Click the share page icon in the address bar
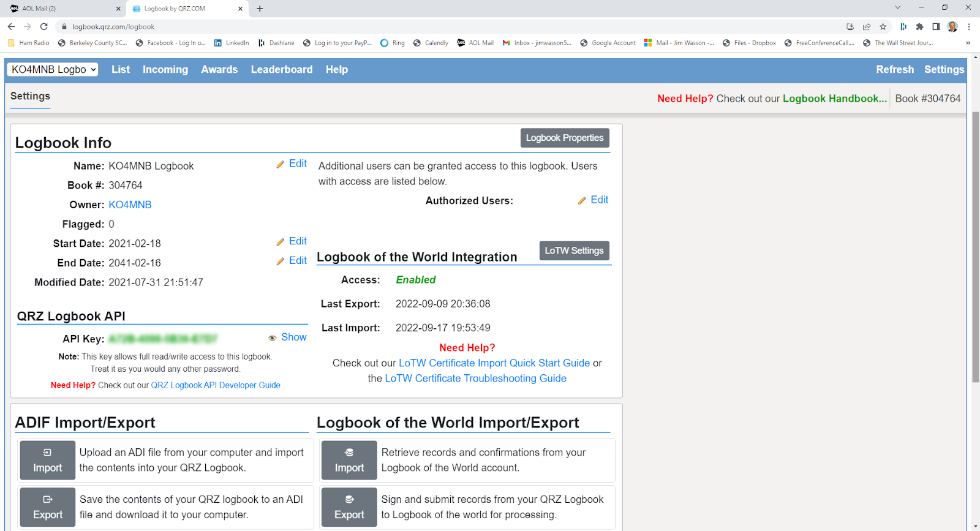The image size is (980, 531). pyautogui.click(x=866, y=26)
